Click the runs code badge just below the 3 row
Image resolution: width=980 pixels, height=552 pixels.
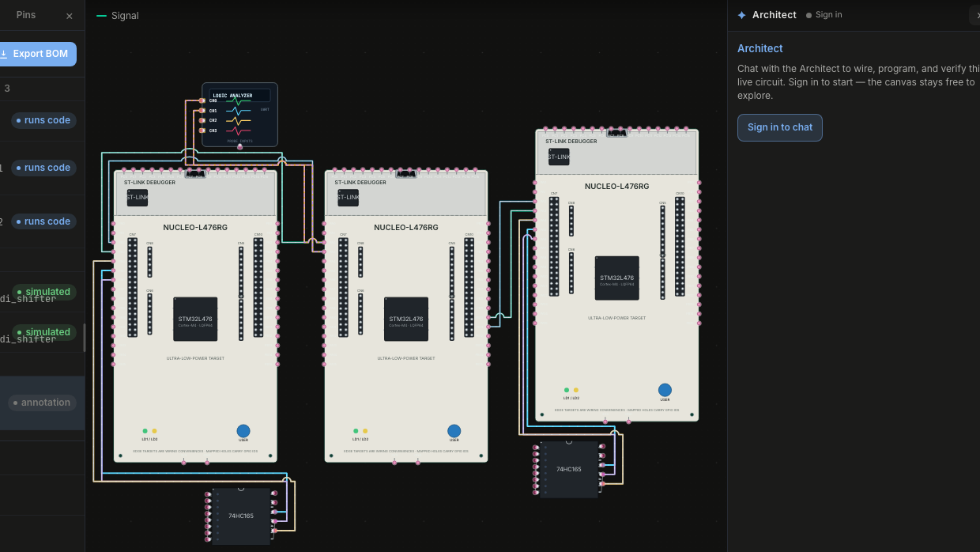[43, 120]
